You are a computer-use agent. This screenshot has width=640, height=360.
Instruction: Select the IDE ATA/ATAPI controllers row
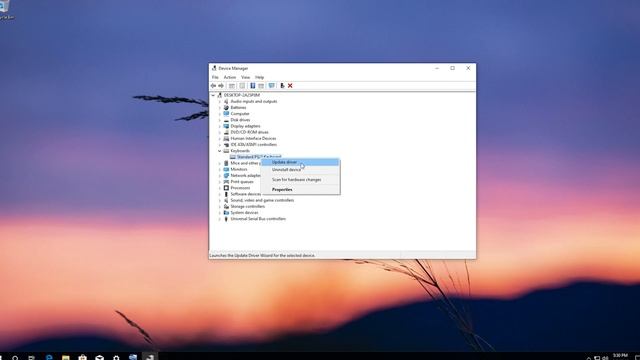[253, 144]
